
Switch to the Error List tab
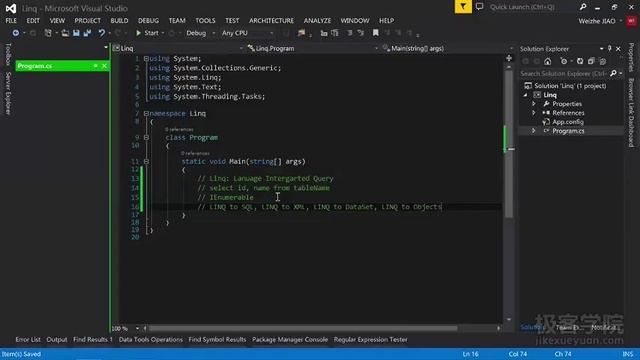coord(28,340)
